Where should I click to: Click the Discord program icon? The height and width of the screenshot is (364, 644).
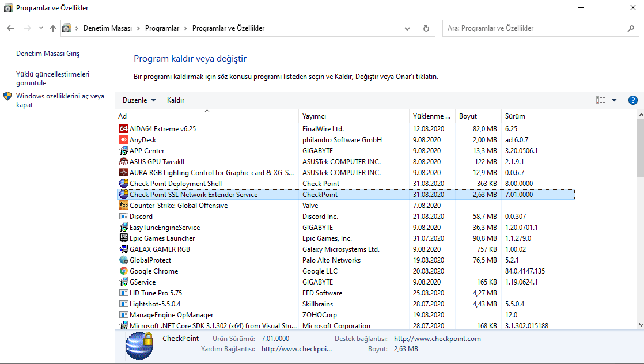point(124,217)
